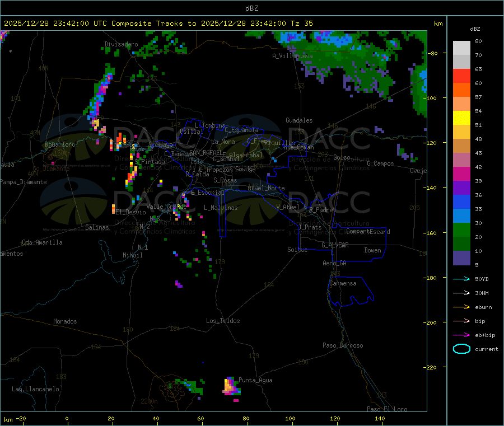
Task: Click the Bowen map label
Action: 372,250
